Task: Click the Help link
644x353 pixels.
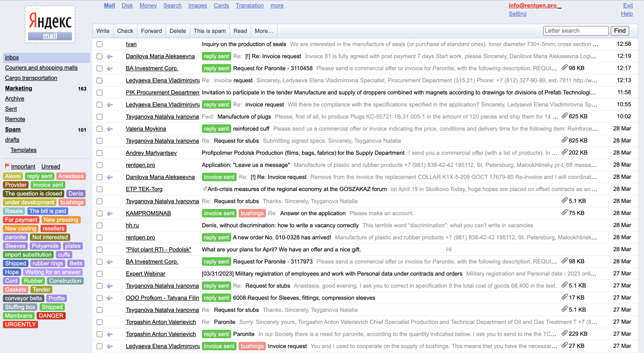Action: coord(627,14)
